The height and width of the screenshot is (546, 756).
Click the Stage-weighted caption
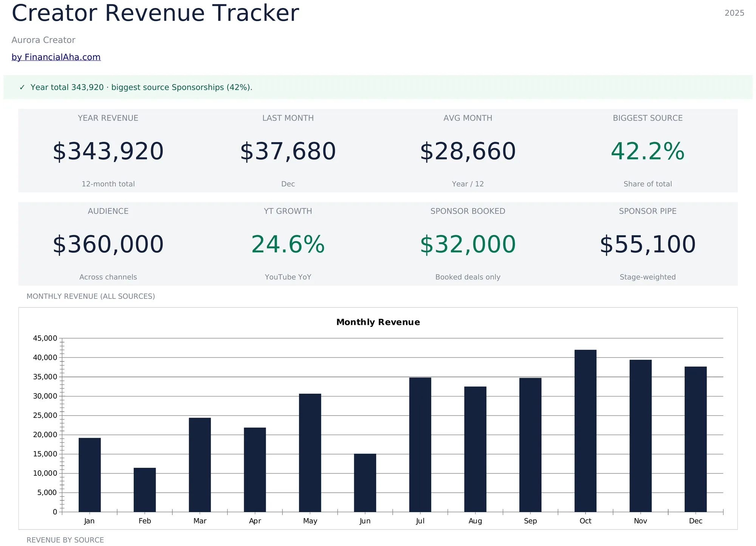pos(648,277)
